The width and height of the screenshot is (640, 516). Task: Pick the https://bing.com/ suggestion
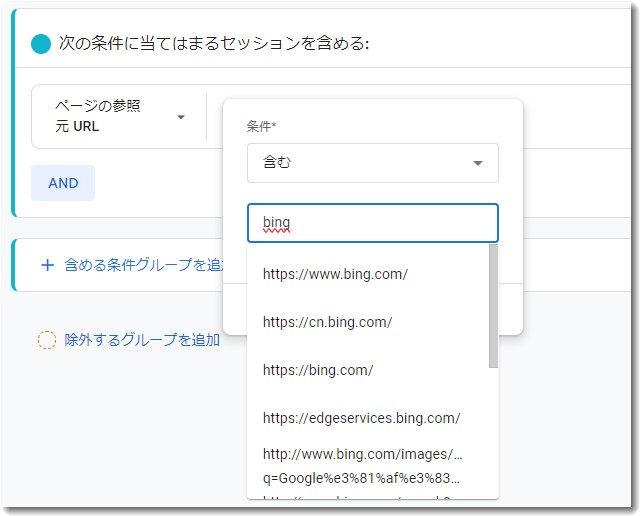click(318, 370)
